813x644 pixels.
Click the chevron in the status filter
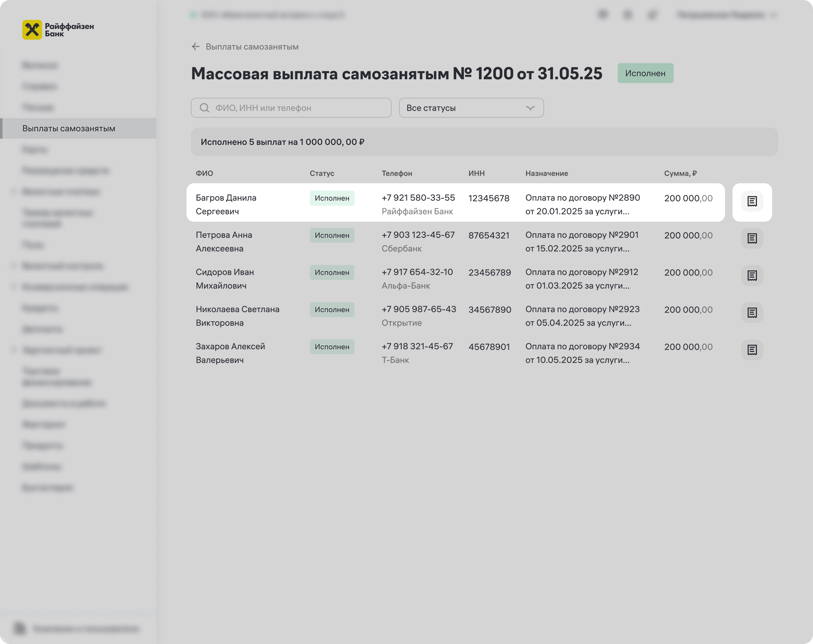pyautogui.click(x=530, y=108)
